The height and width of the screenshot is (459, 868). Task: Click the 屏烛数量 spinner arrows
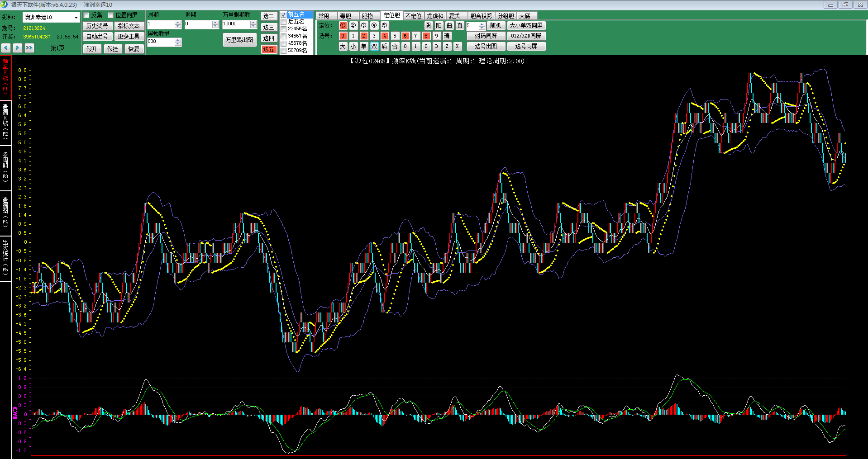[178, 42]
